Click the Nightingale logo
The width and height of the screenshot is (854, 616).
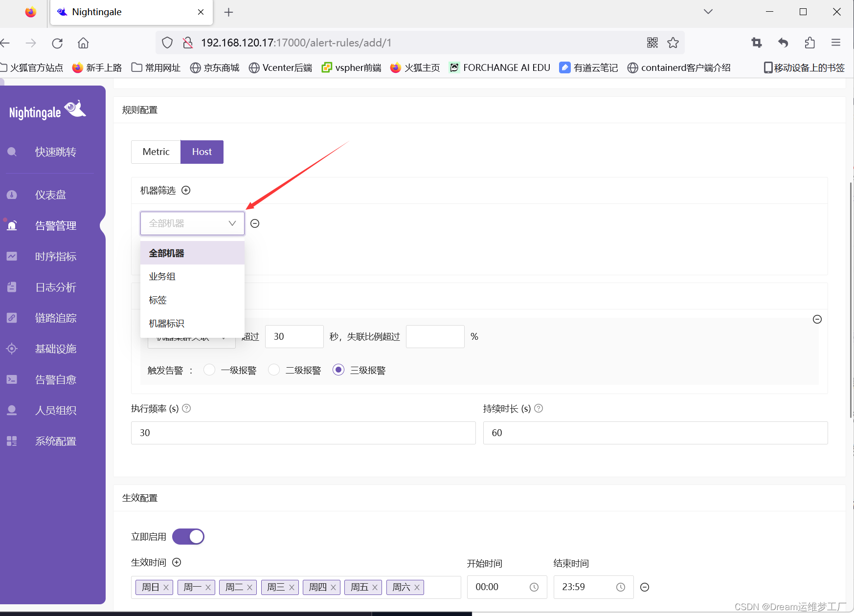pos(47,110)
